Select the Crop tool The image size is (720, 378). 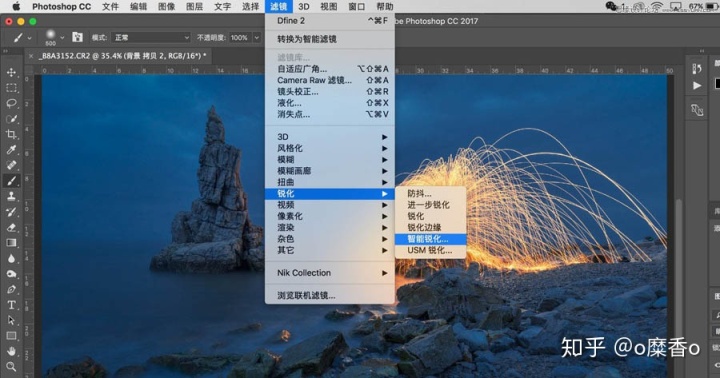tap(11, 134)
